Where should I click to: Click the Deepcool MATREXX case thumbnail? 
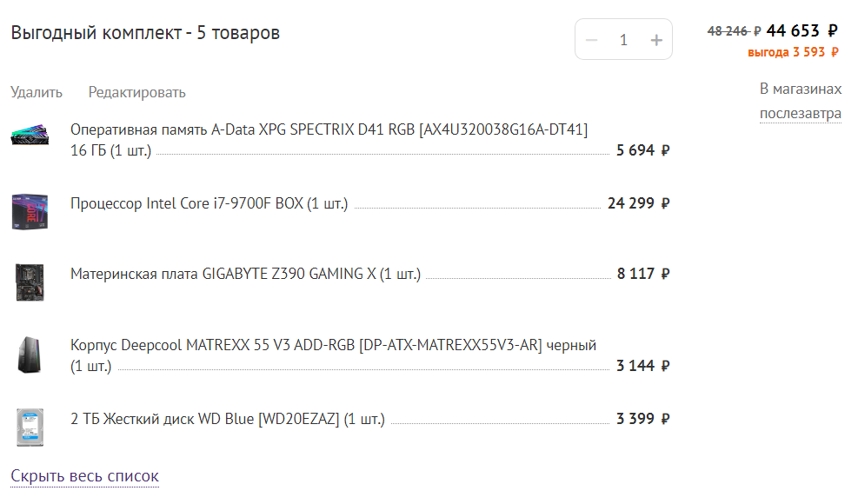[28, 354]
